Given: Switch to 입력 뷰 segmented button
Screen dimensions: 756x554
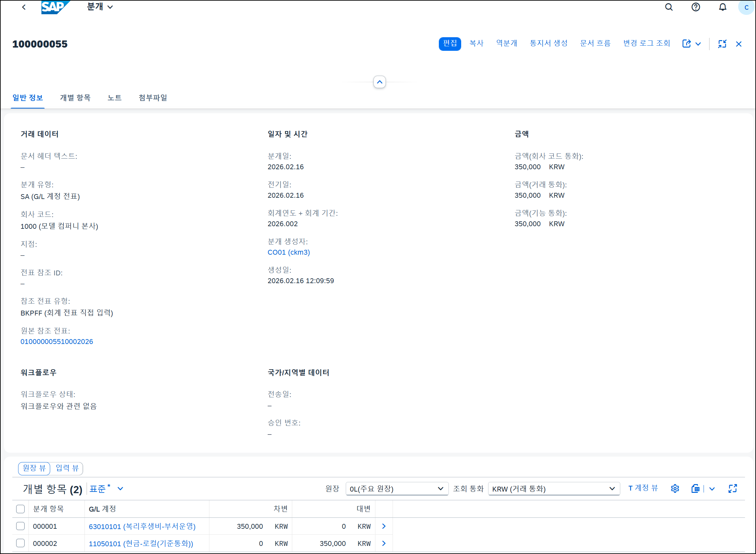Looking at the screenshot, I should (x=67, y=468).
